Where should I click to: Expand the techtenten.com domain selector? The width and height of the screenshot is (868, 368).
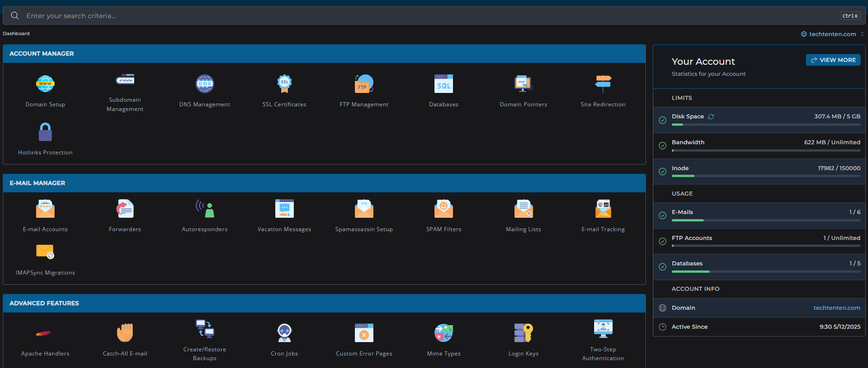[832, 34]
